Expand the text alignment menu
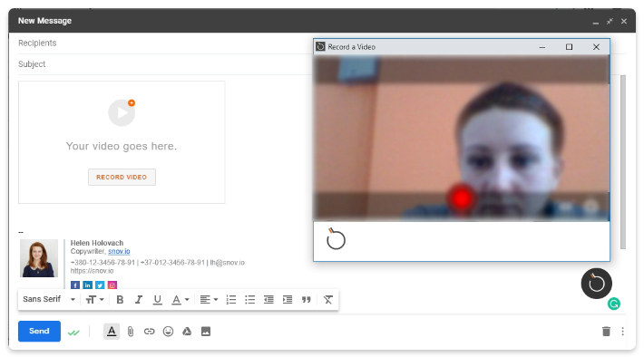This screenshot has height=357, width=644. click(209, 300)
